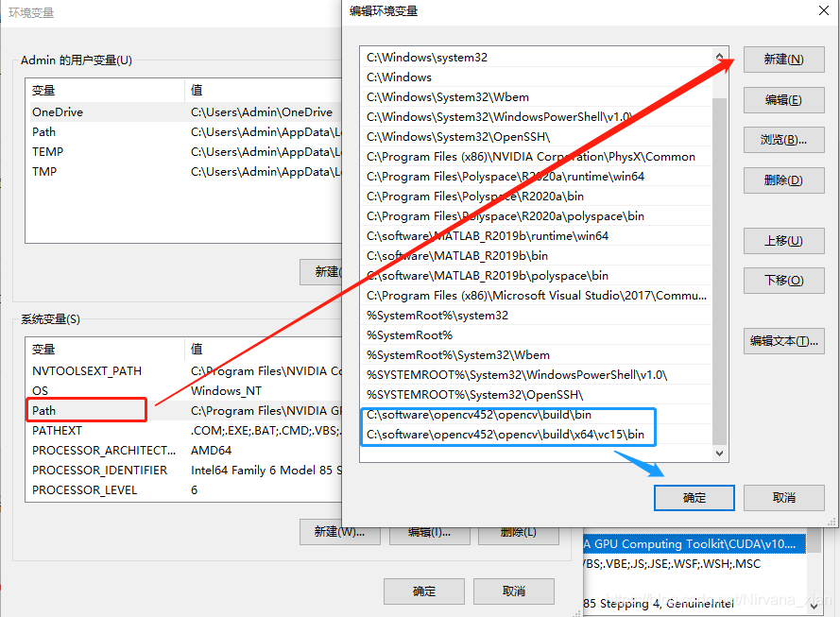Click the 删除(D) button
This screenshot has height=617, width=840.
point(783,180)
